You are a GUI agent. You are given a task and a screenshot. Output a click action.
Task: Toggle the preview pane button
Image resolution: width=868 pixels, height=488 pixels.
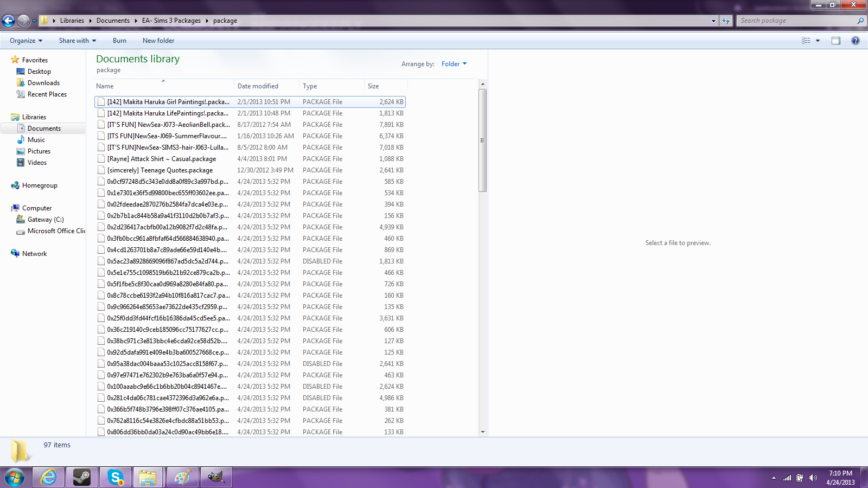(x=835, y=41)
